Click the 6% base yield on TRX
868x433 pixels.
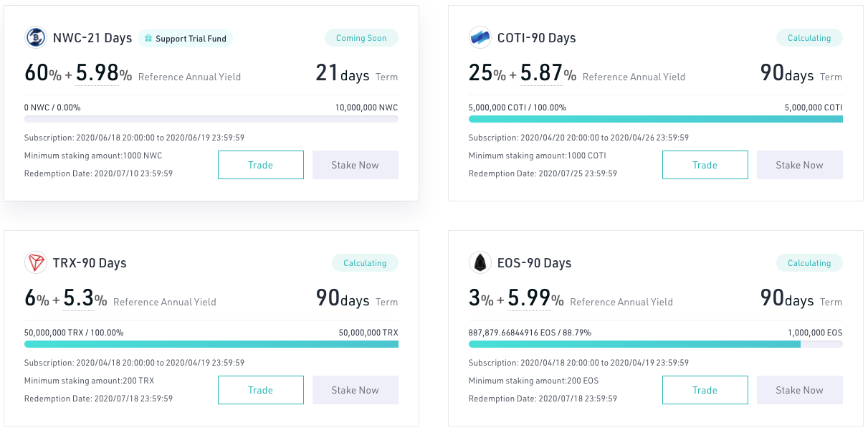pyautogui.click(x=37, y=298)
